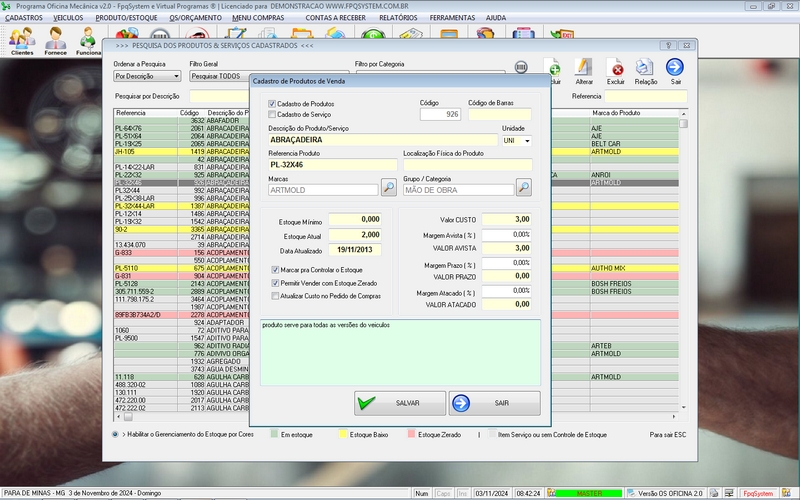Expand the Unidade UNI dropdown
The height and width of the screenshot is (500, 800).
click(x=526, y=141)
